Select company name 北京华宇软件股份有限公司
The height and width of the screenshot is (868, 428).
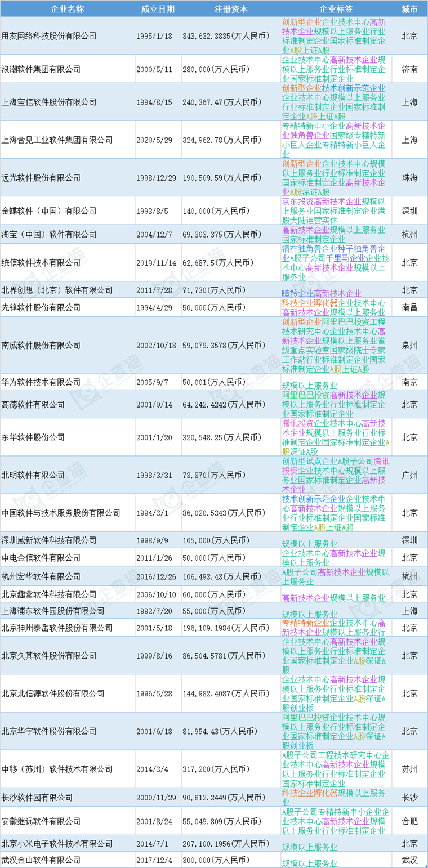(49, 731)
